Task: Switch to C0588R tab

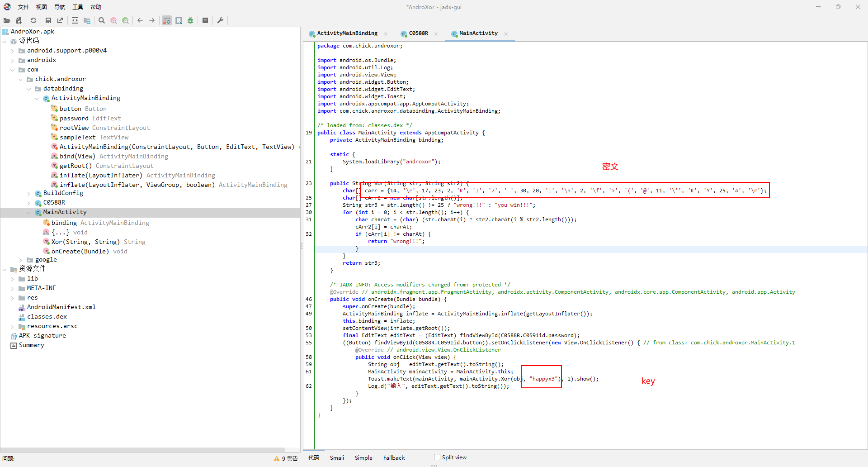Action: point(418,33)
